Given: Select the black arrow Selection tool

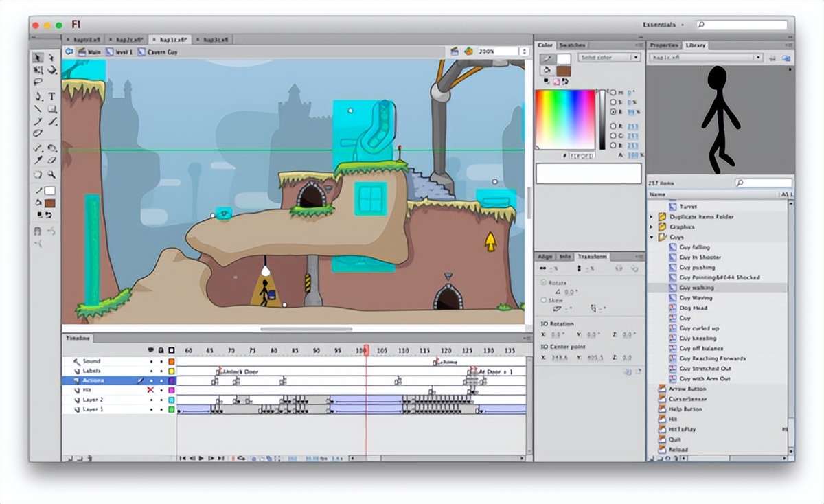Looking at the screenshot, I should [x=38, y=58].
